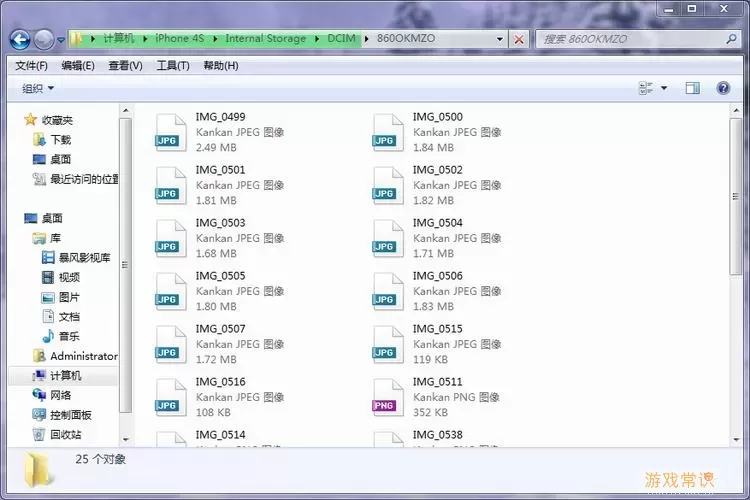Select the IMG_0511 PNG file icon
The width and height of the screenshot is (750, 500).
[x=388, y=398]
